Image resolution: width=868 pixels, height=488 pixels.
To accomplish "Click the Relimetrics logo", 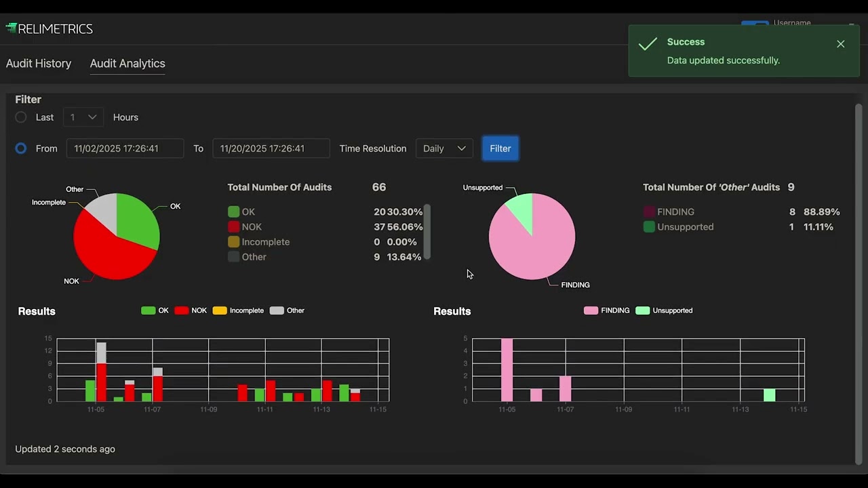I will 49,28.
